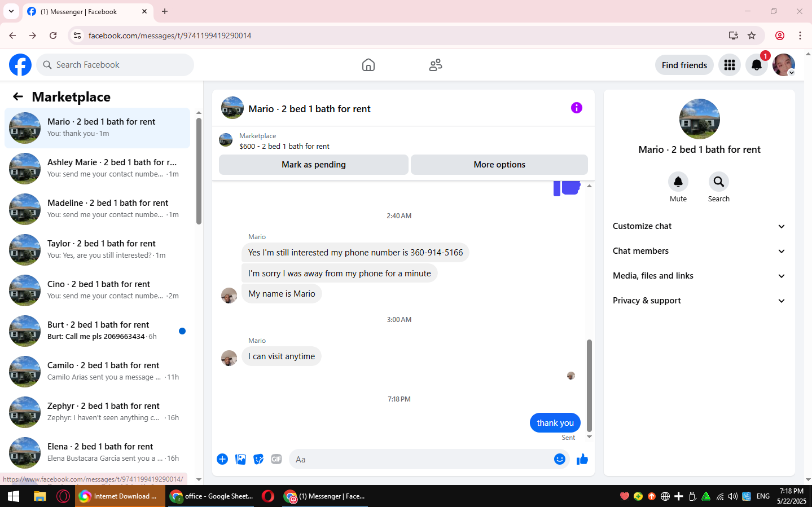This screenshot has width=812, height=507.
Task: Open the Facebook logo home link
Action: (x=20, y=65)
